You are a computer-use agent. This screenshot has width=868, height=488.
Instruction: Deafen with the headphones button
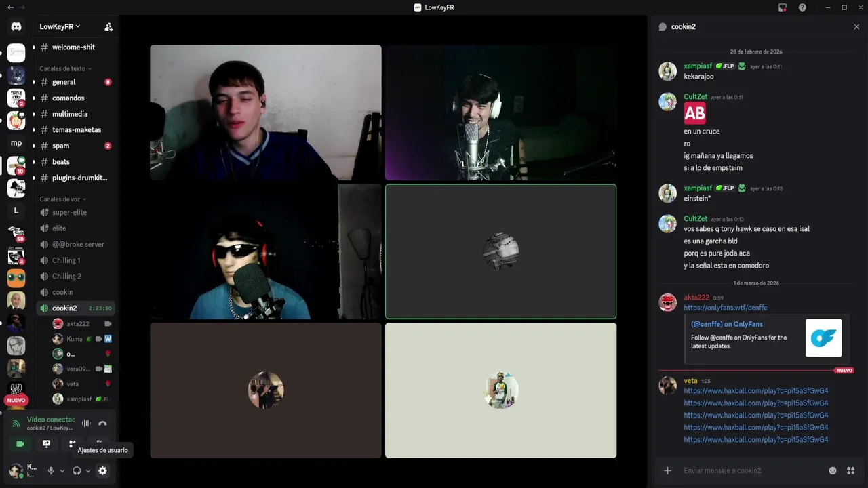(x=77, y=471)
